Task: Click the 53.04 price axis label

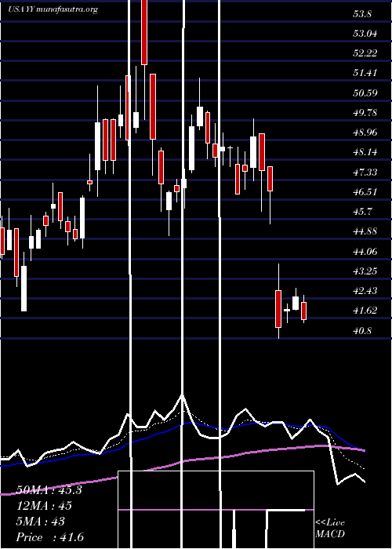Action: coord(365,34)
